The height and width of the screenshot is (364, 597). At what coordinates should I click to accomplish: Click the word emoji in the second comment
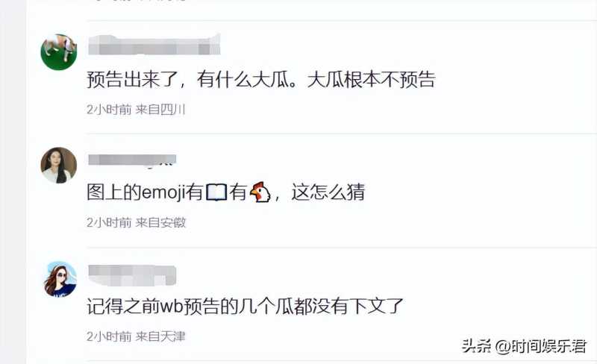click(163, 192)
